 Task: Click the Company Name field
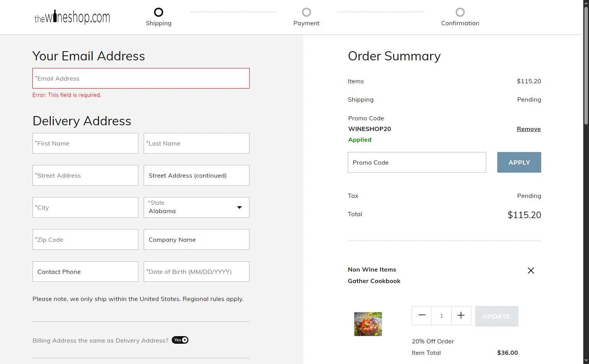(x=196, y=239)
